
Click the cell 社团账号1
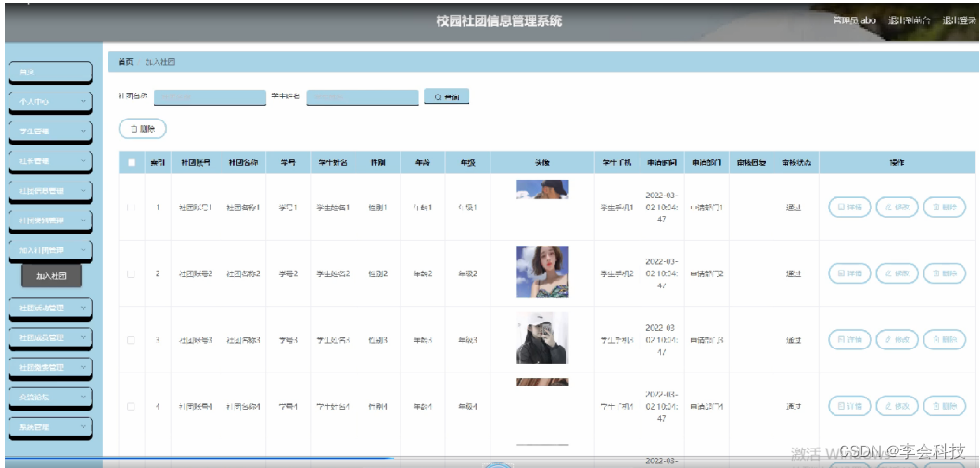point(196,207)
